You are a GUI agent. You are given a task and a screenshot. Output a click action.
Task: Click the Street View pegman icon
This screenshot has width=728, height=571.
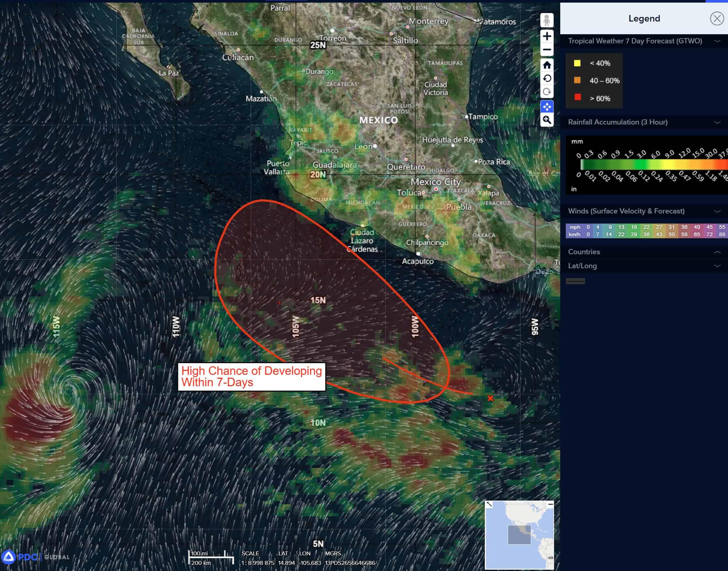tap(547, 21)
